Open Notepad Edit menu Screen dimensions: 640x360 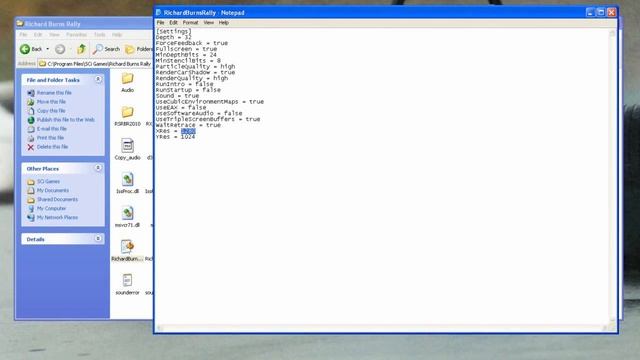(x=173, y=22)
